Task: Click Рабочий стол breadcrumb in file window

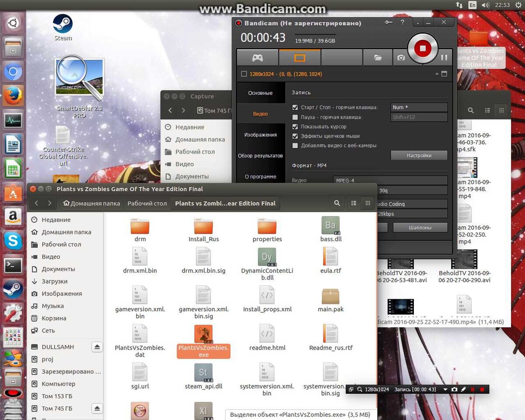Action: (x=147, y=203)
